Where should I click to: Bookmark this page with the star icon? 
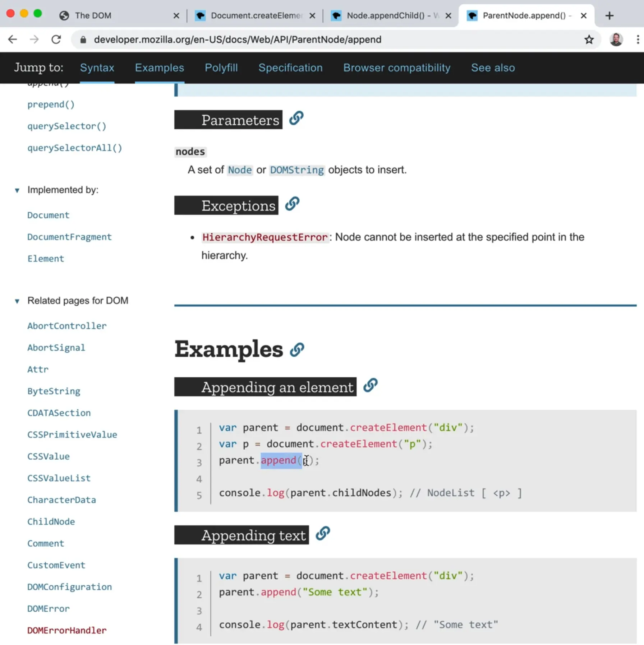click(589, 40)
